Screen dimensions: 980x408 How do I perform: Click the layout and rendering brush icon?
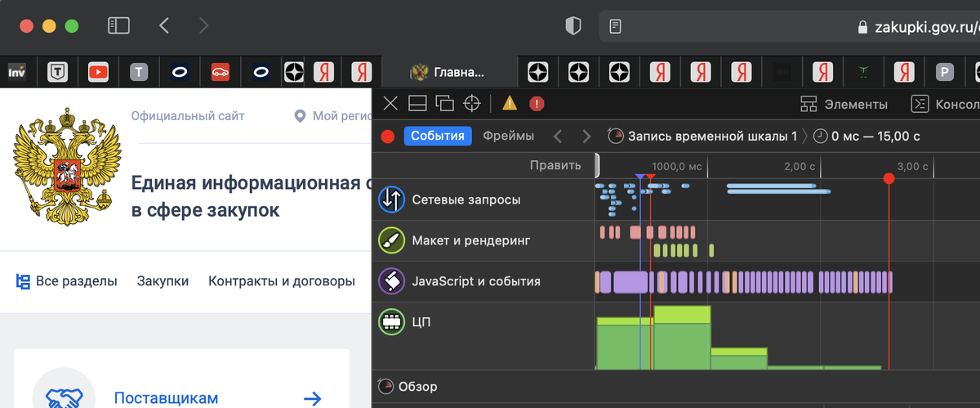pos(392,240)
